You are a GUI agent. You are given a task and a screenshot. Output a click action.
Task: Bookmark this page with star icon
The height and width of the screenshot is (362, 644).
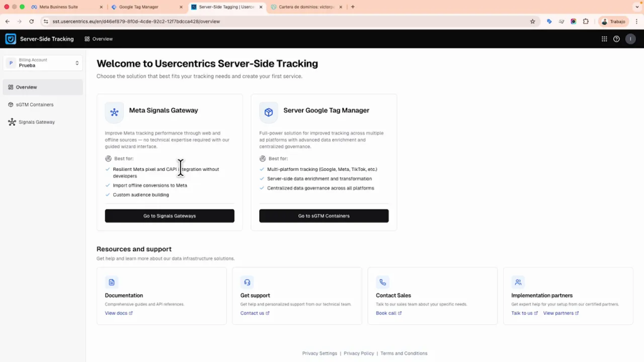pos(533,21)
